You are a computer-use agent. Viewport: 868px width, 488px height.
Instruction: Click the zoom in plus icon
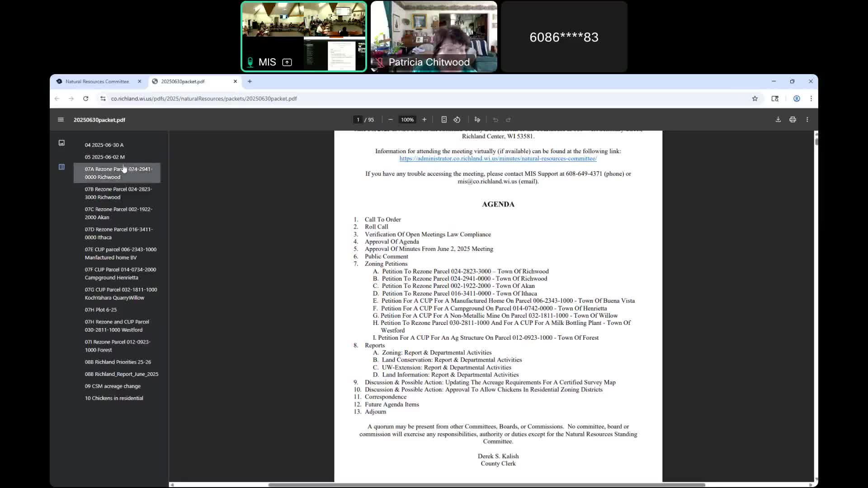point(424,120)
